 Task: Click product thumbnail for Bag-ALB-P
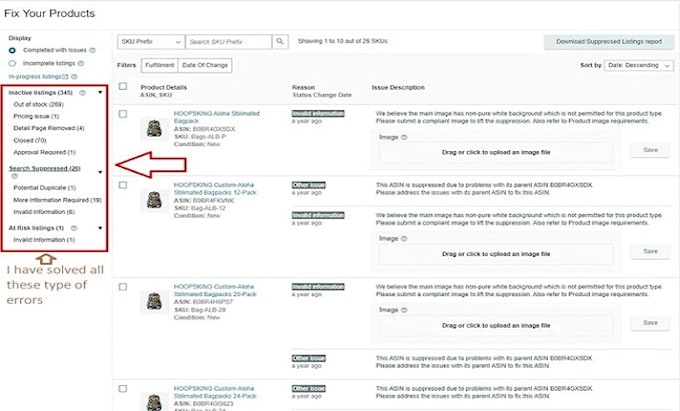point(154,129)
